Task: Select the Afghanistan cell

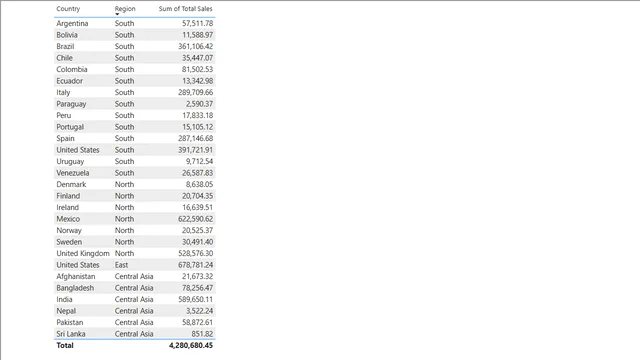Action: 76,276
